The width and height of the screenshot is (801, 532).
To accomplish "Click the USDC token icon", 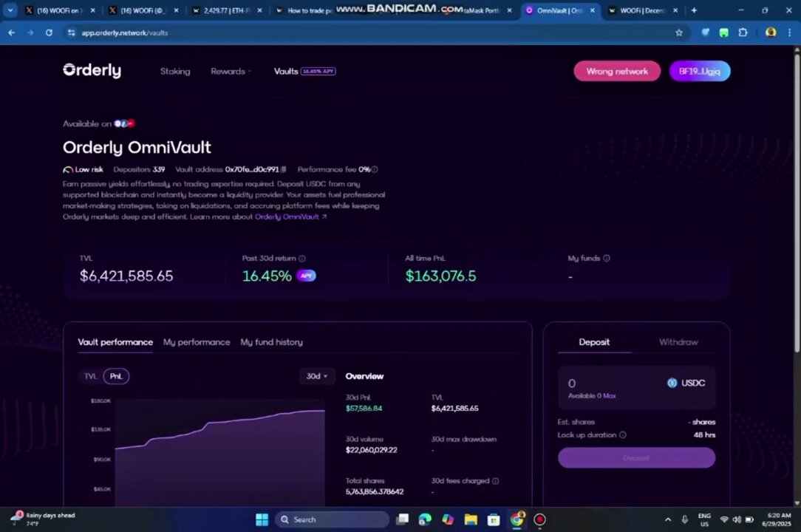I will coord(672,383).
